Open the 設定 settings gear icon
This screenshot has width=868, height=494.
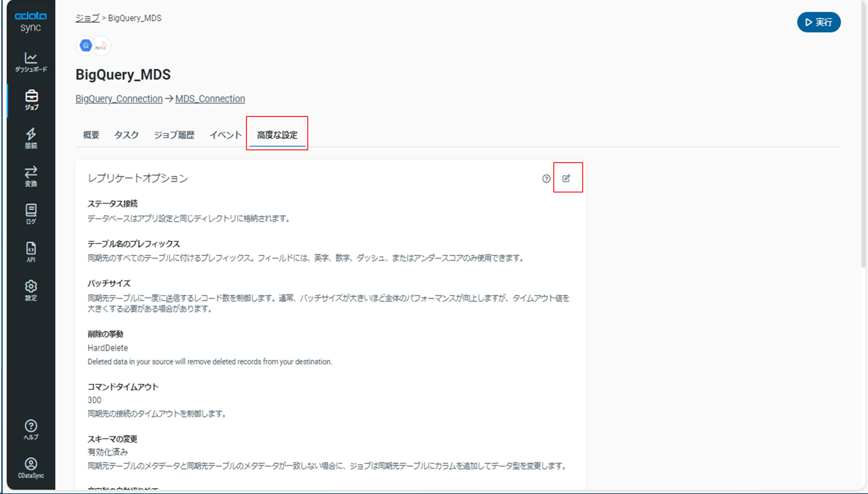click(x=31, y=291)
